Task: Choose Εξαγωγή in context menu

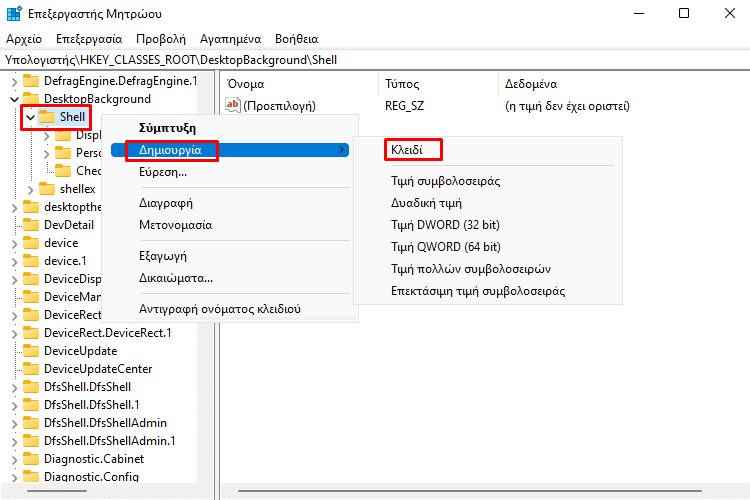Action: pyautogui.click(x=230, y=256)
